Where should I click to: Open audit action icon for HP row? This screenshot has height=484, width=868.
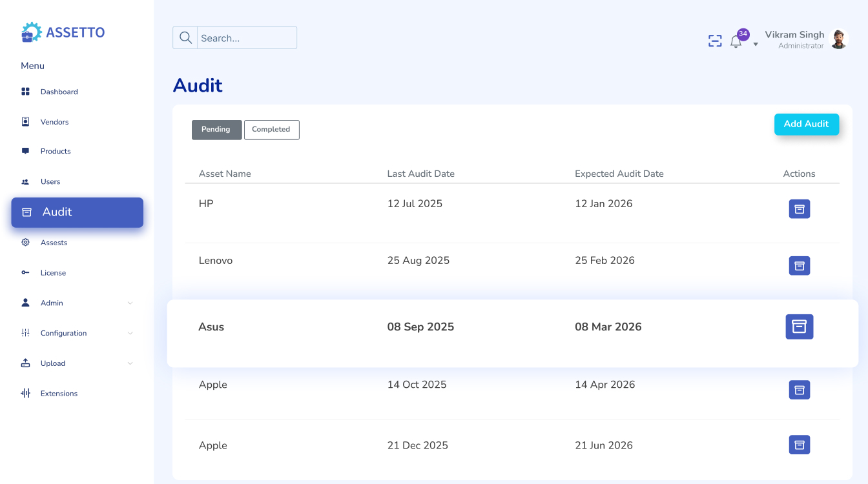click(x=800, y=208)
